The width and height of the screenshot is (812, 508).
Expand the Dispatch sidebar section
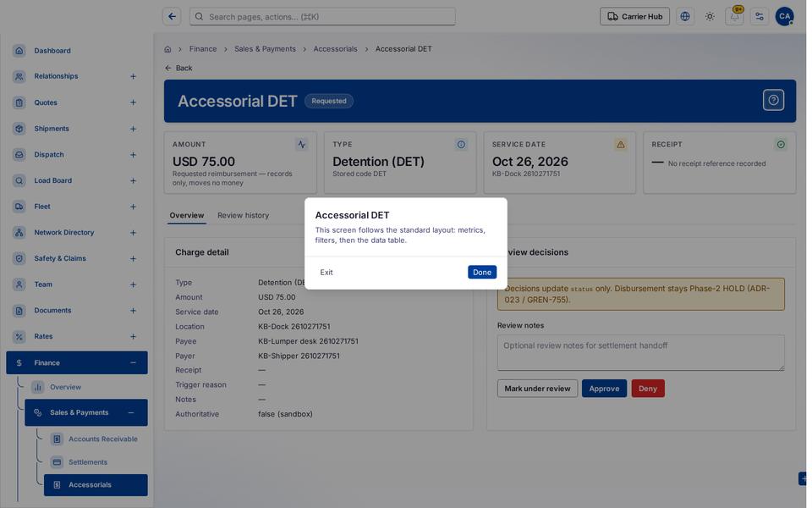(x=133, y=154)
